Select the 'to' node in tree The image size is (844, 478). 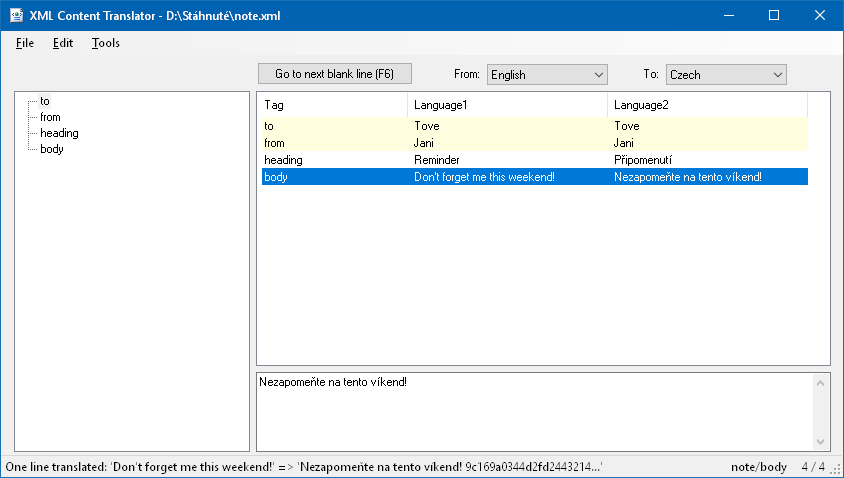[45, 101]
